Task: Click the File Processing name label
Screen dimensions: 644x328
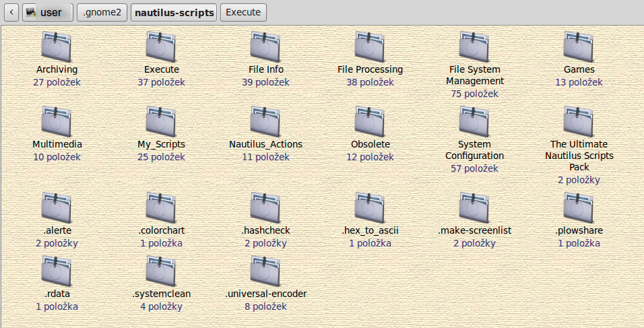Action: click(370, 69)
